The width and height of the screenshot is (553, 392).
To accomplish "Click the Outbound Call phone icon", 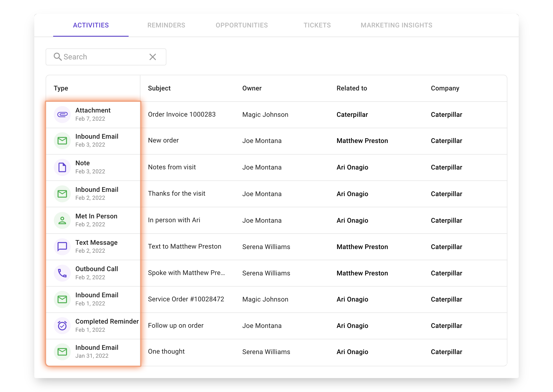I will pos(62,273).
